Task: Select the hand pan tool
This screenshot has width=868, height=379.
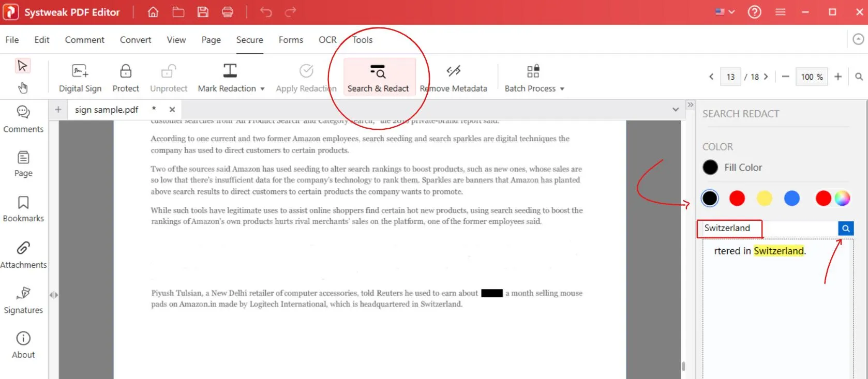Action: pyautogui.click(x=23, y=88)
